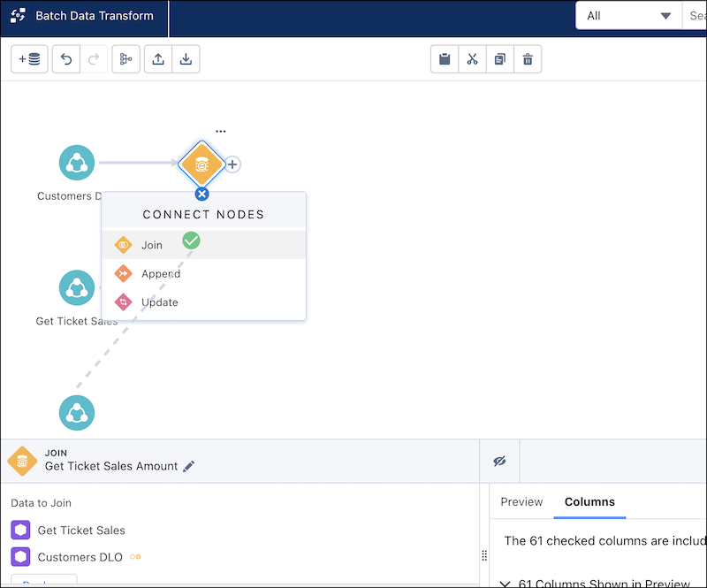Switch to the Preview tab
The height and width of the screenshot is (588, 707).
click(521, 501)
